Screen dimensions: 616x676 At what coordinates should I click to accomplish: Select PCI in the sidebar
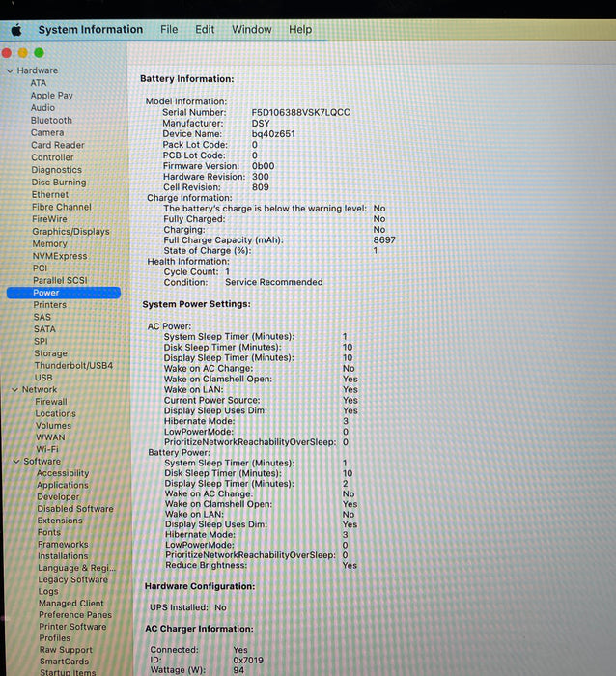coord(41,268)
